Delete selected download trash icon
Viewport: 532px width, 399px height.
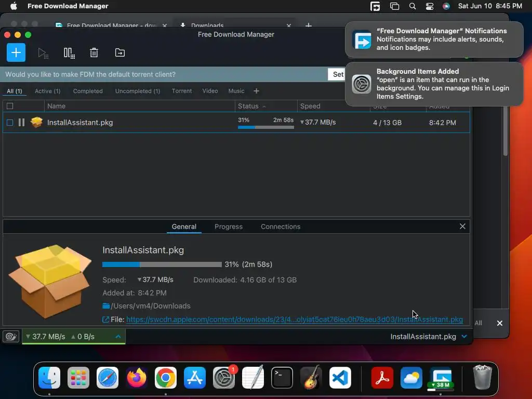click(94, 52)
